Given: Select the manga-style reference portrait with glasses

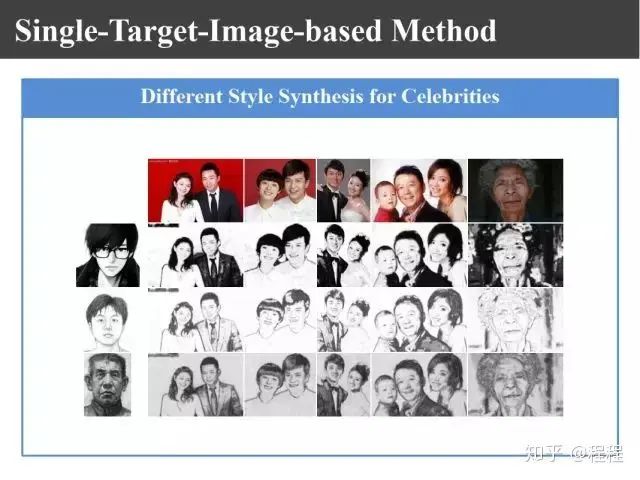Looking at the screenshot, I should pyautogui.click(x=108, y=255).
